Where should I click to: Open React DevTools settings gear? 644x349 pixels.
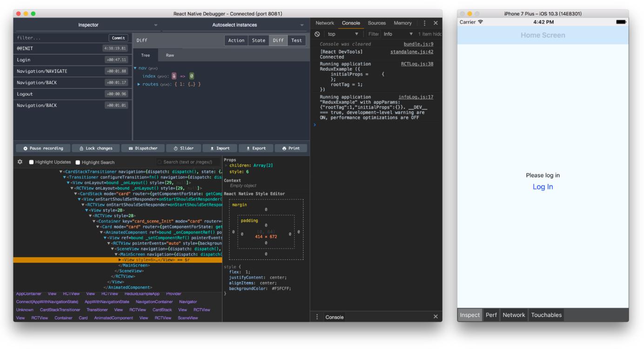pos(20,162)
